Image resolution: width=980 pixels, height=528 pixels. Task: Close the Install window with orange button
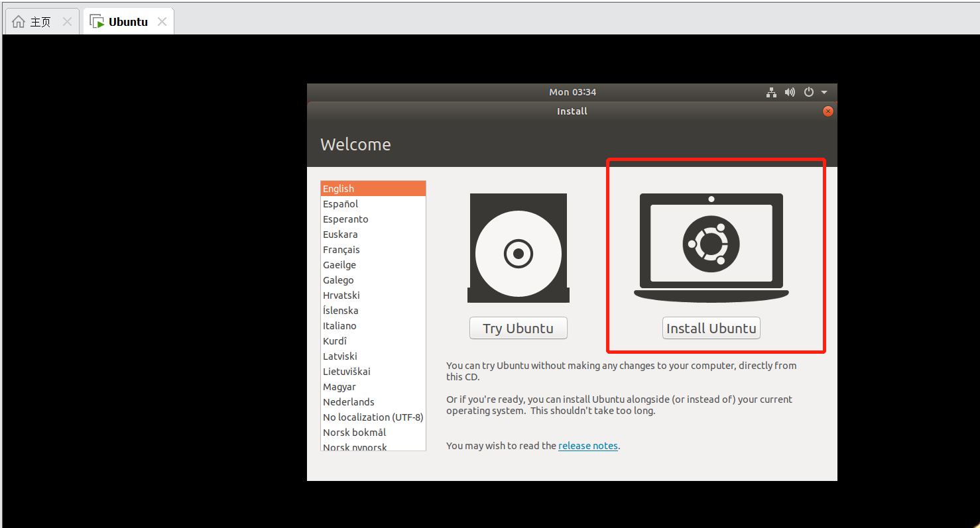[x=827, y=111]
